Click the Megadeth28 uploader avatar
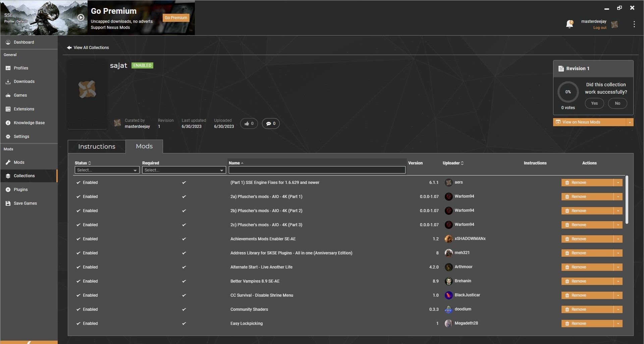Viewport: 644px width, 344px height. [448, 324]
